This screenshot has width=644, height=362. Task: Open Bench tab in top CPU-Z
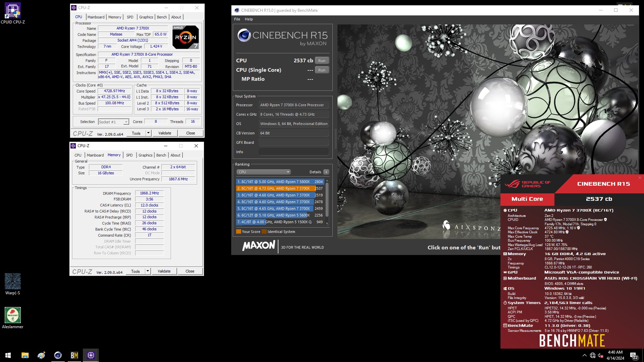[x=162, y=17]
